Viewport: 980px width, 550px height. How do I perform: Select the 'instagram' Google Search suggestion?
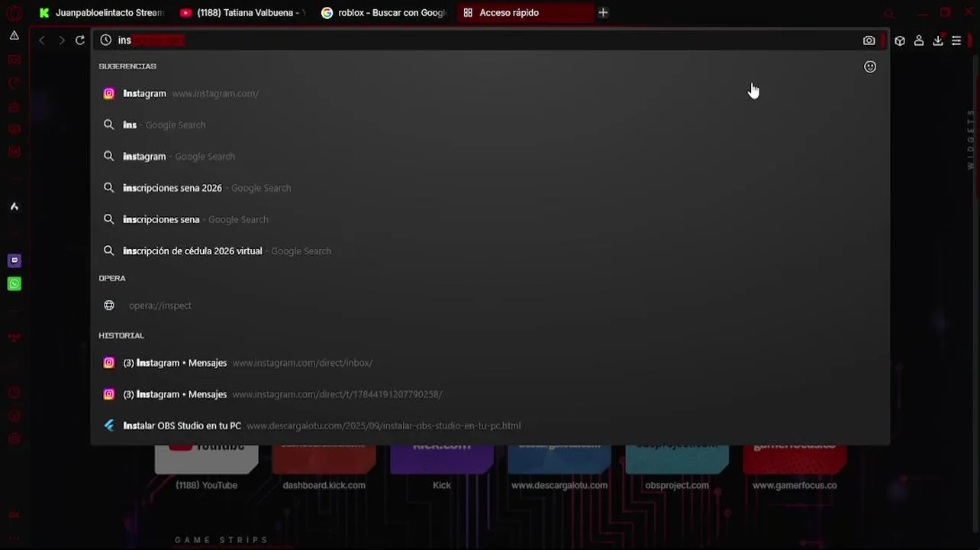490,156
